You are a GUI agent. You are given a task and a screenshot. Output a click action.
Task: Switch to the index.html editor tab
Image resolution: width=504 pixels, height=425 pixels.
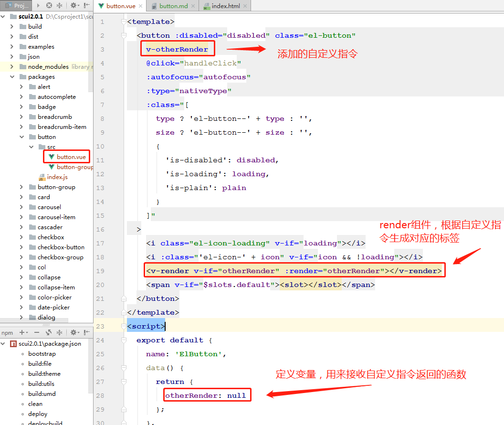[x=225, y=6]
